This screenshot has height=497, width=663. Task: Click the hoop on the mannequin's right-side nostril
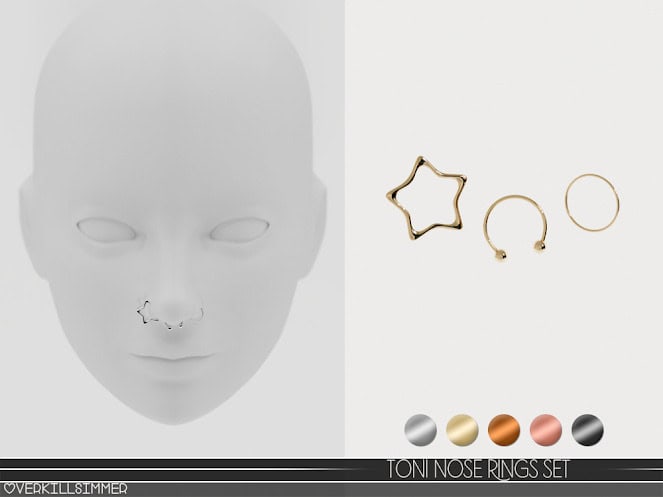click(200, 311)
